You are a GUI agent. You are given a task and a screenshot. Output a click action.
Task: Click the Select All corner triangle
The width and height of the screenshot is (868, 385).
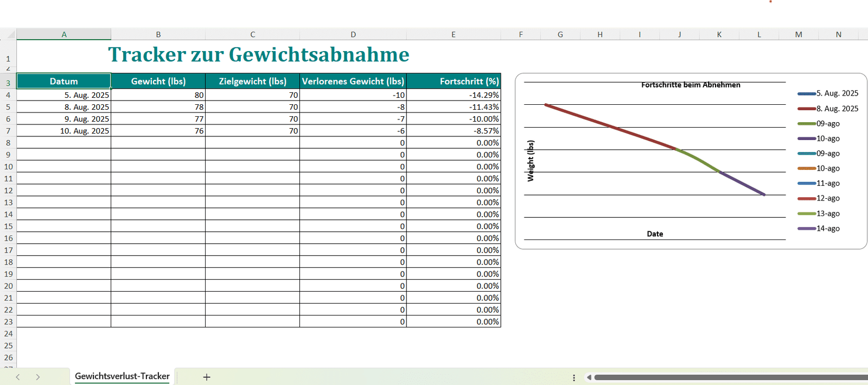point(11,35)
